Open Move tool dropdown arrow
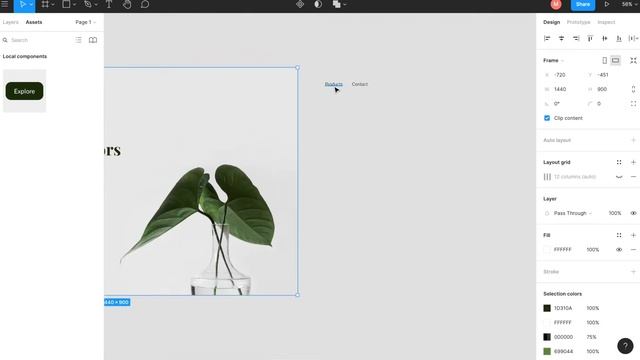Screen dimensions: 640x360 pos(31,4)
